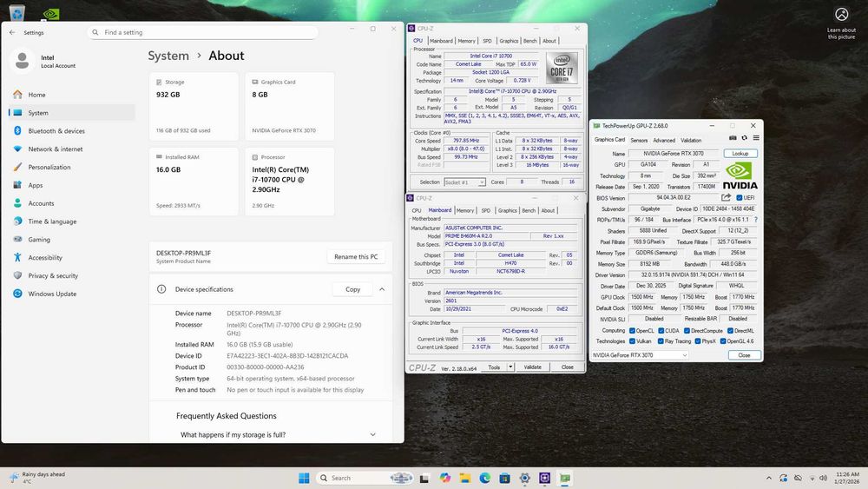Open File Explorer from taskbar
The width and height of the screenshot is (868, 489).
click(464, 478)
